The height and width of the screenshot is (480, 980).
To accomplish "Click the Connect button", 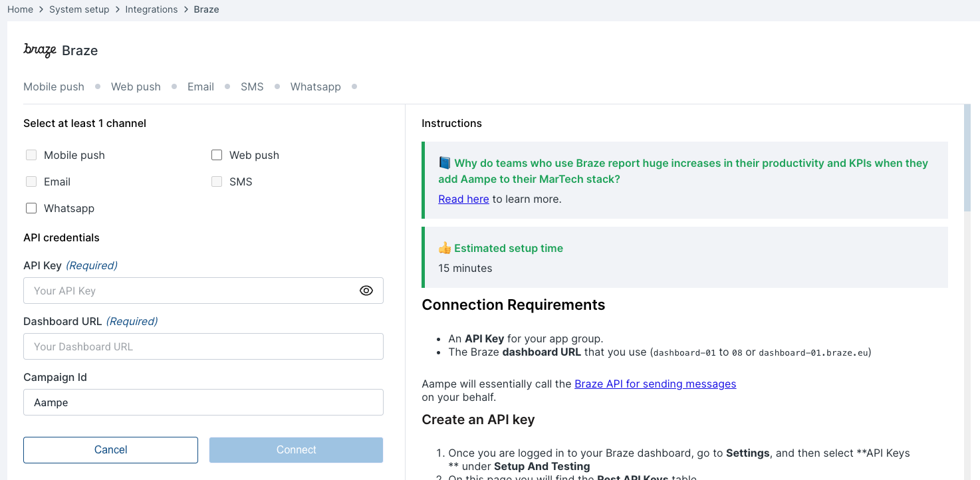I will point(296,450).
